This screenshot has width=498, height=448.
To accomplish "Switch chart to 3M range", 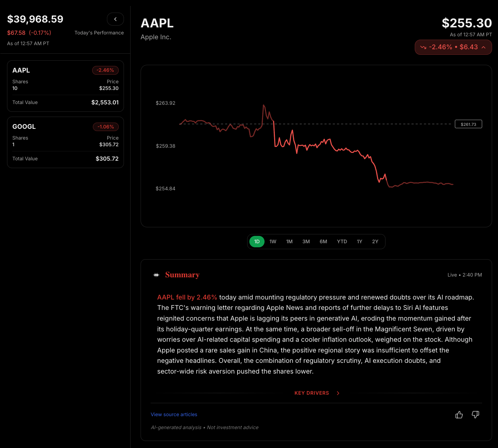I will 306,241.
